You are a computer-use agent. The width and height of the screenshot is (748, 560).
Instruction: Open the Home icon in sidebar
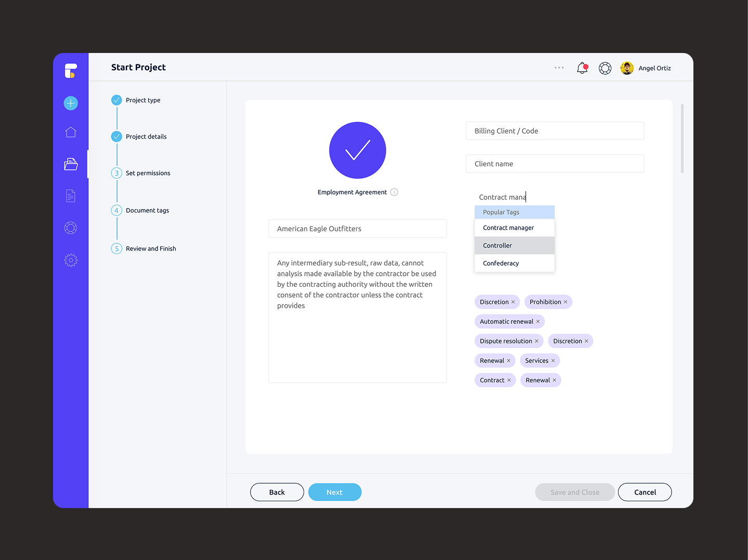coord(71,132)
